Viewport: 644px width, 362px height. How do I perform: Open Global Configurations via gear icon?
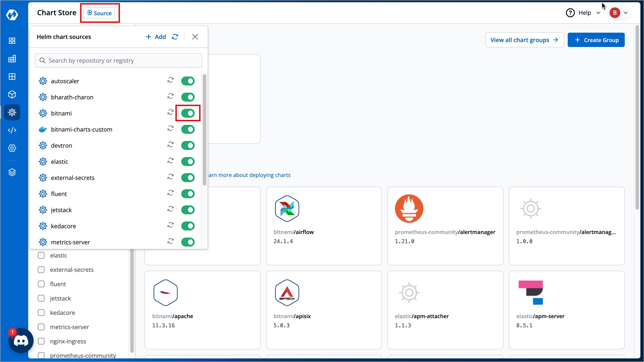(x=12, y=148)
